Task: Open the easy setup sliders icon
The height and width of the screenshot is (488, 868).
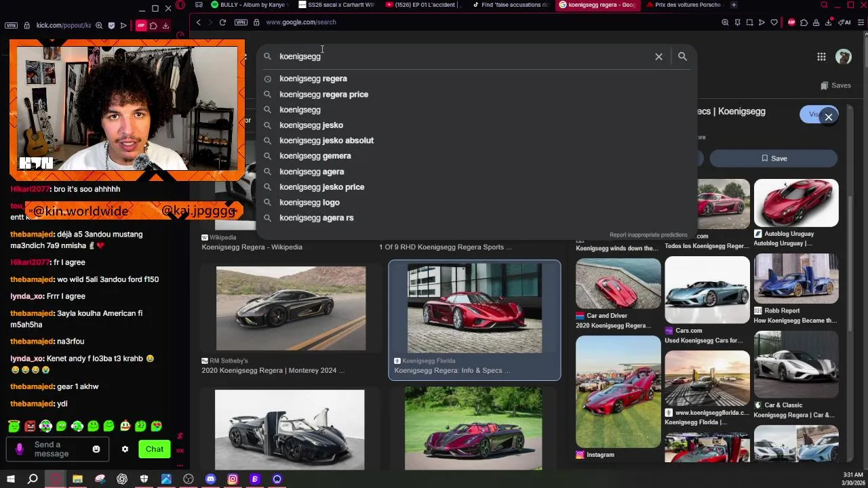Action: point(862,22)
